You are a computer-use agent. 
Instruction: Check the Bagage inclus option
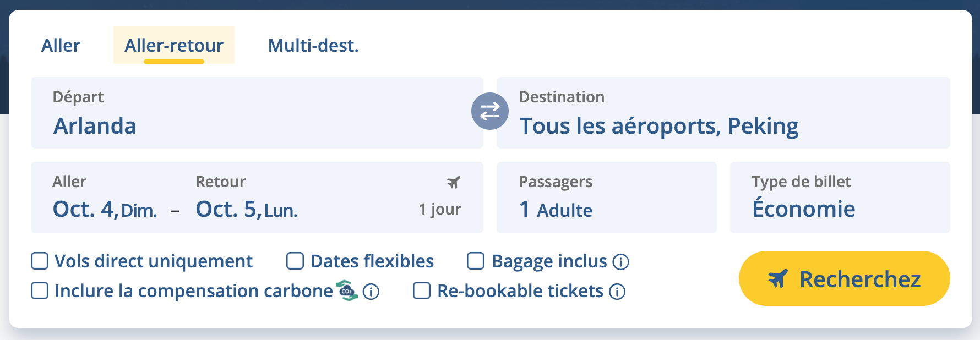(476, 261)
